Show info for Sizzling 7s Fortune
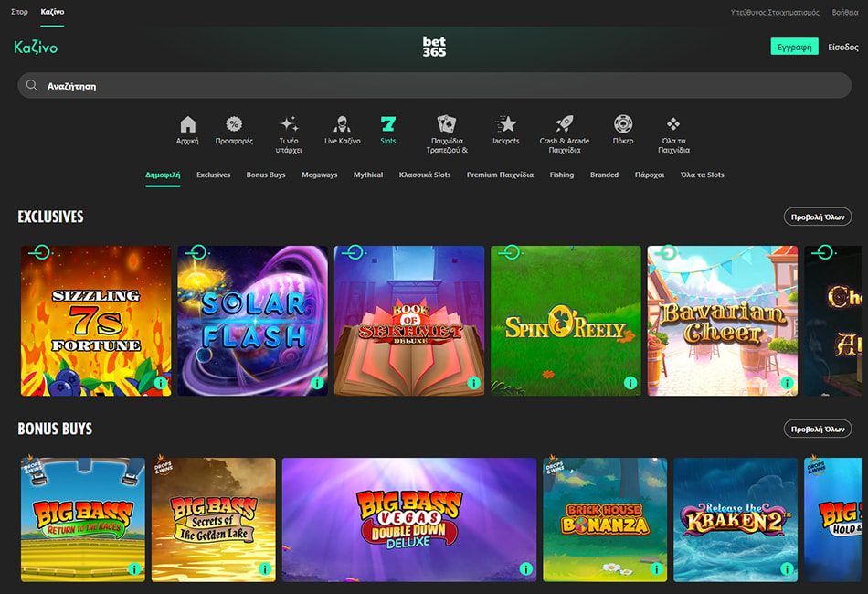The height and width of the screenshot is (594, 868). [x=160, y=383]
